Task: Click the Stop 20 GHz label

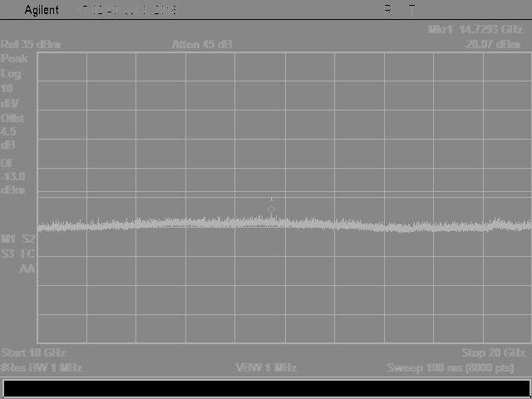Action: pos(494,352)
